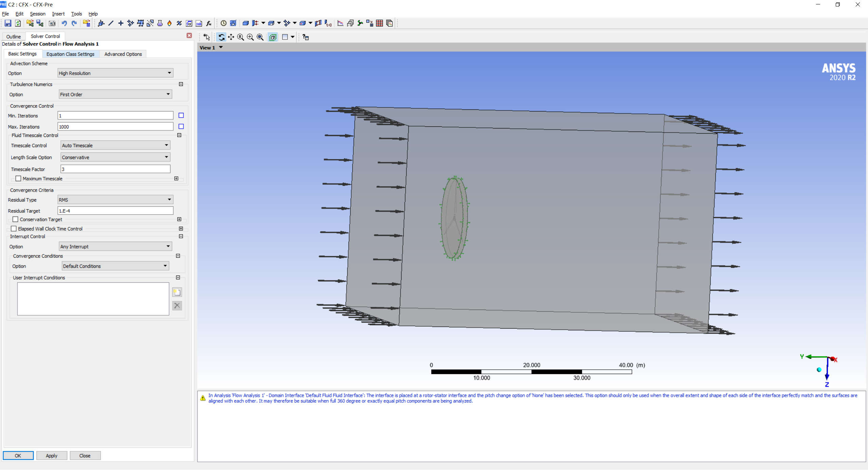Click the red grid table icon
Screen dimensions: 868x470
tap(379, 23)
